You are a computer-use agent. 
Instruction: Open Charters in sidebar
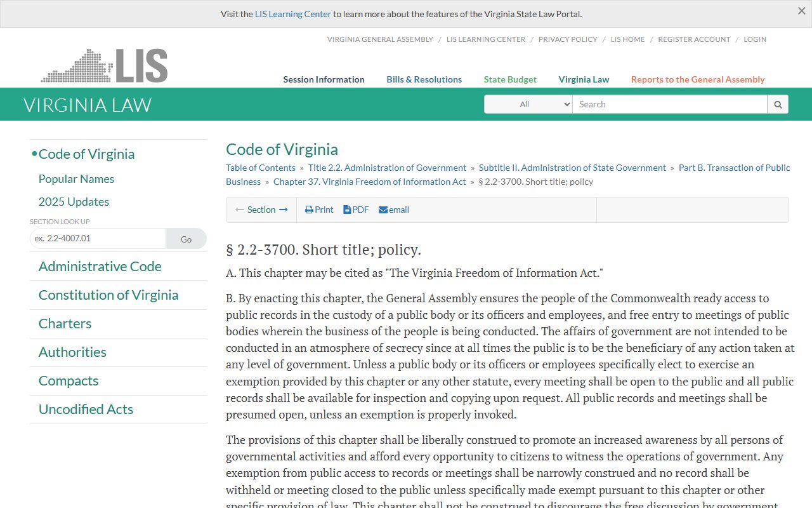[65, 323]
